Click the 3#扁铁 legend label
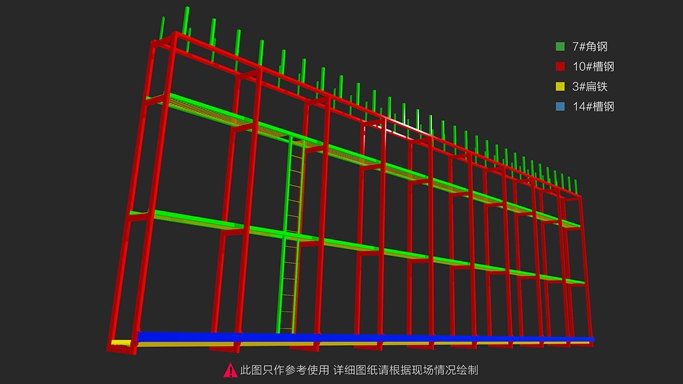The image size is (683, 384). (x=590, y=86)
